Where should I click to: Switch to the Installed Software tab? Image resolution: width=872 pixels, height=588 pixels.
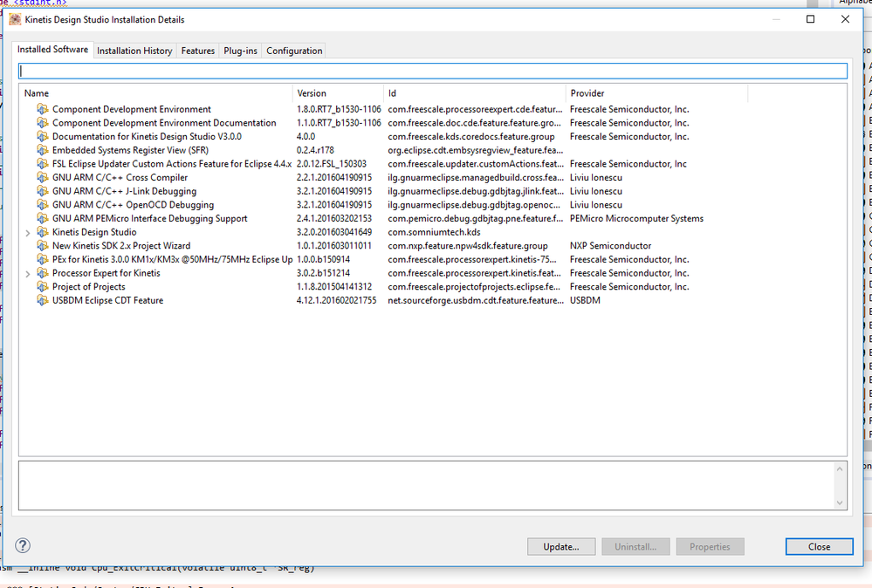click(x=53, y=50)
